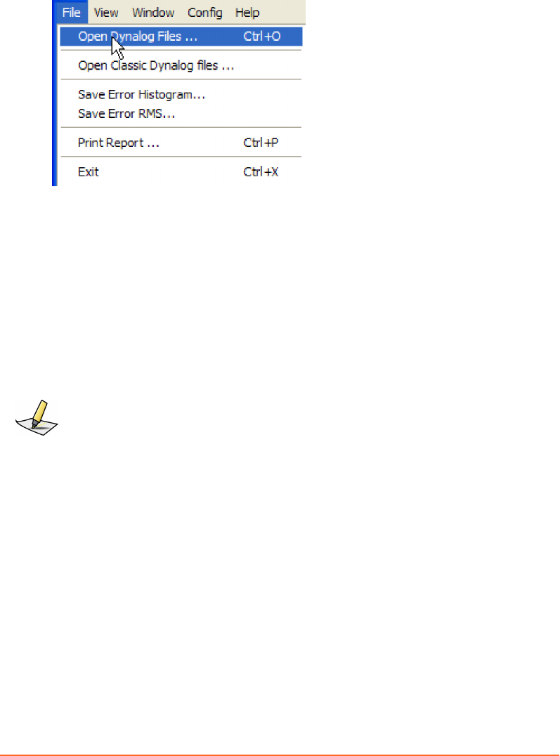560x756 pixels.
Task: Open the View menu
Action: (106, 13)
